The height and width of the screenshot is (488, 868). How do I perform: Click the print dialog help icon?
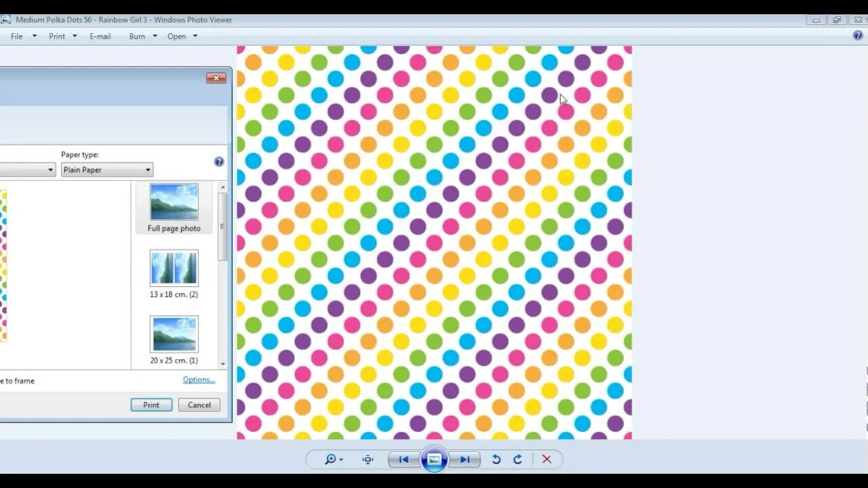219,161
